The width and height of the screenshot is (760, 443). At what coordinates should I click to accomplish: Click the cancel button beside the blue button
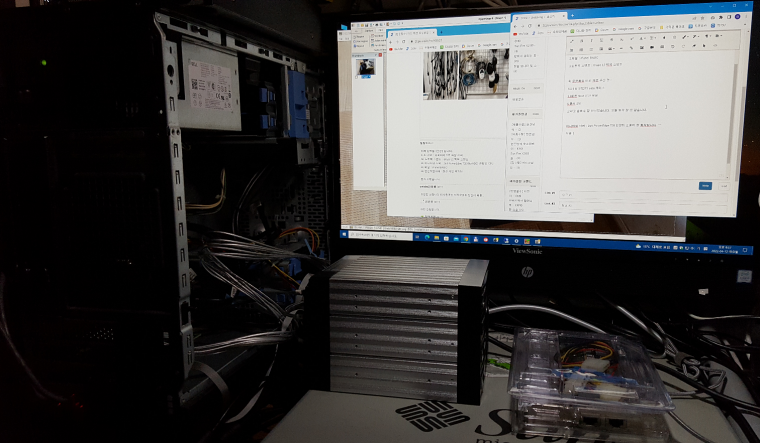pyautogui.click(x=724, y=186)
